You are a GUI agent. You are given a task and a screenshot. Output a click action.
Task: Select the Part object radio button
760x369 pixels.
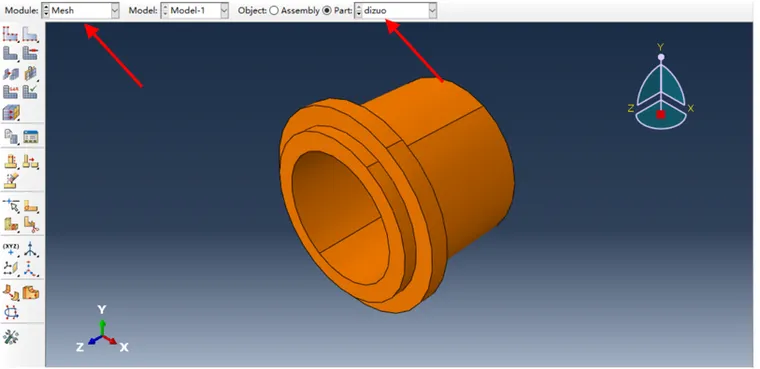(327, 10)
